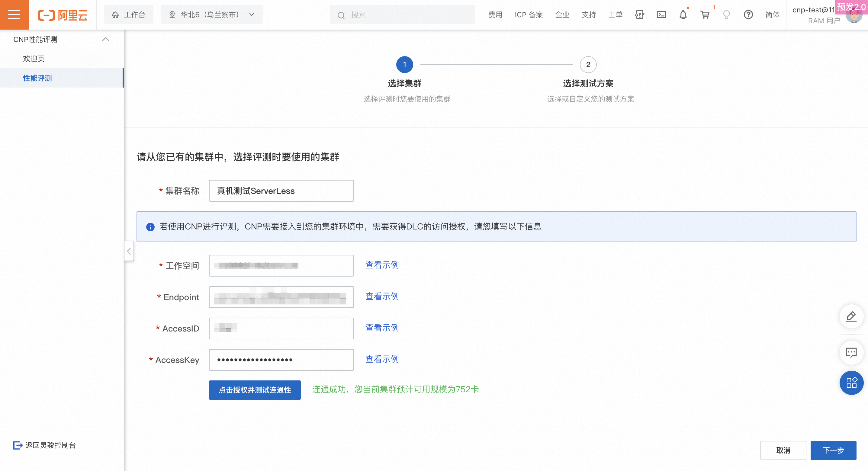The width and height of the screenshot is (868, 471).
Task: Open the 华北6 region dropdown
Action: [x=212, y=14]
